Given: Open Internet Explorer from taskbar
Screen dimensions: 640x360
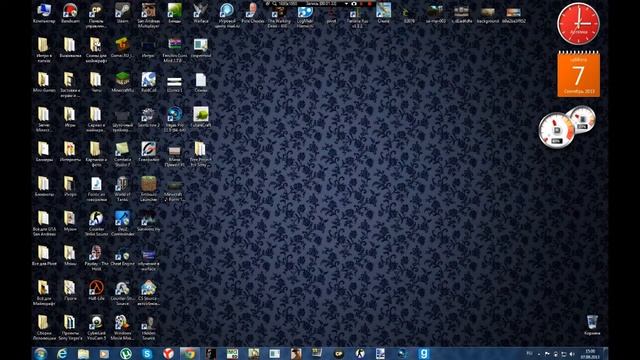Looking at the screenshot, I should (62, 353).
